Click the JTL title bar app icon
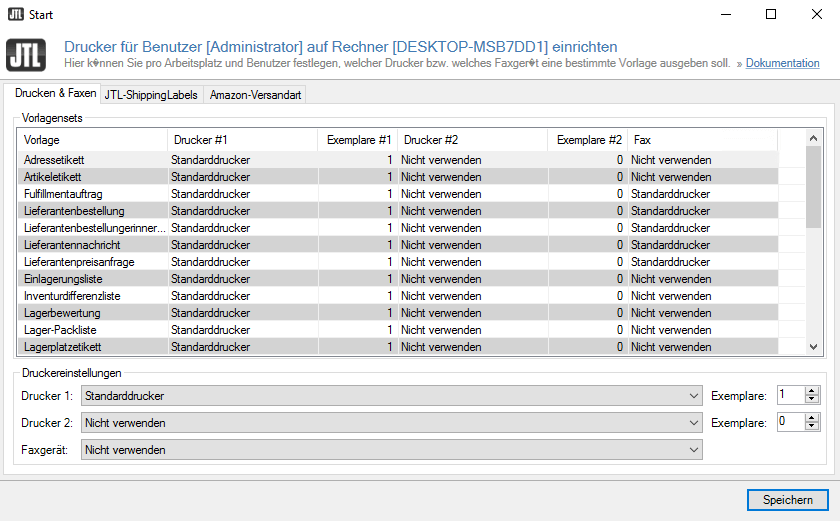 (x=14, y=15)
